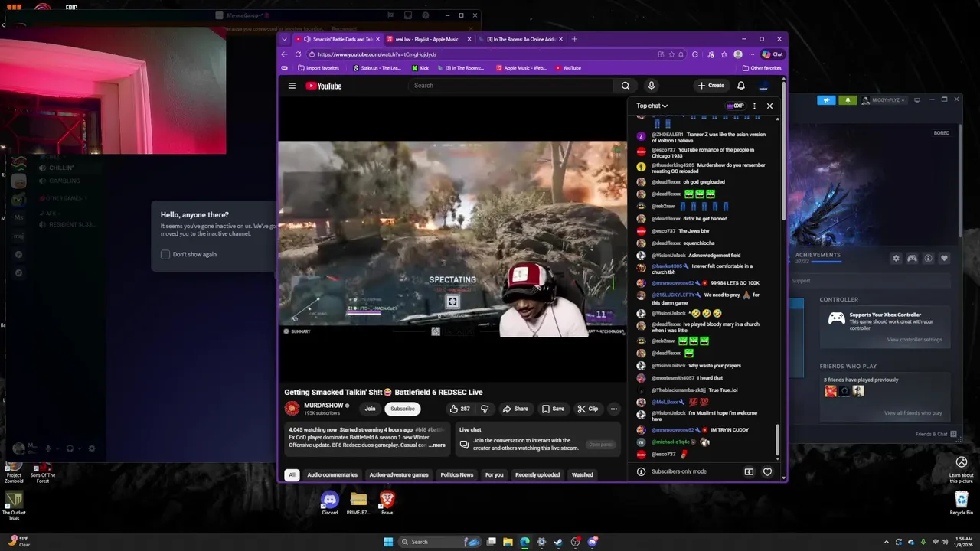Select the Recently uploaded chip

click(537, 474)
